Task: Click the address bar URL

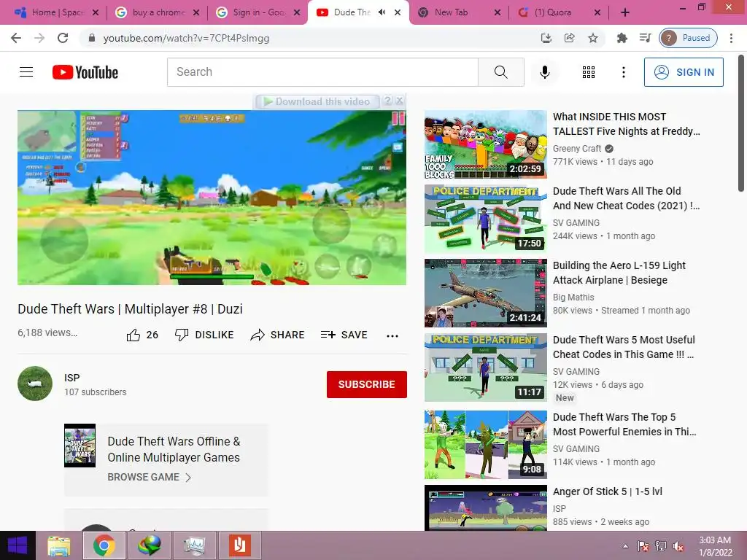Action: point(186,38)
